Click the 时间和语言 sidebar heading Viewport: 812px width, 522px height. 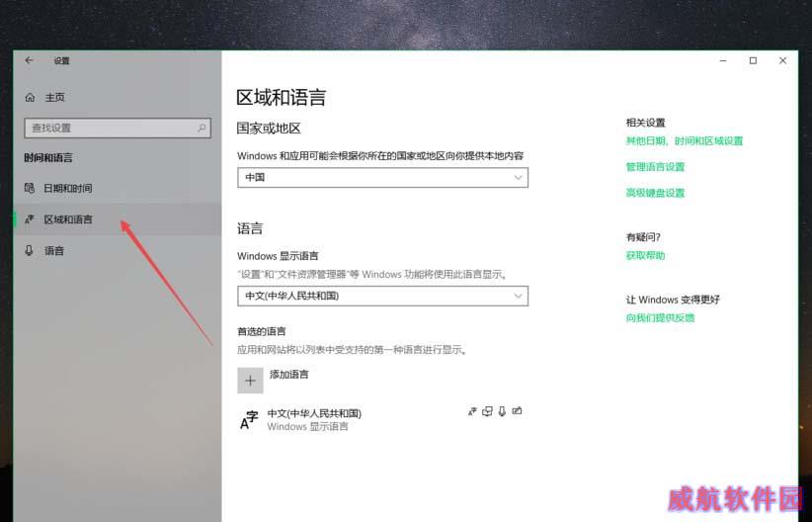click(48, 157)
